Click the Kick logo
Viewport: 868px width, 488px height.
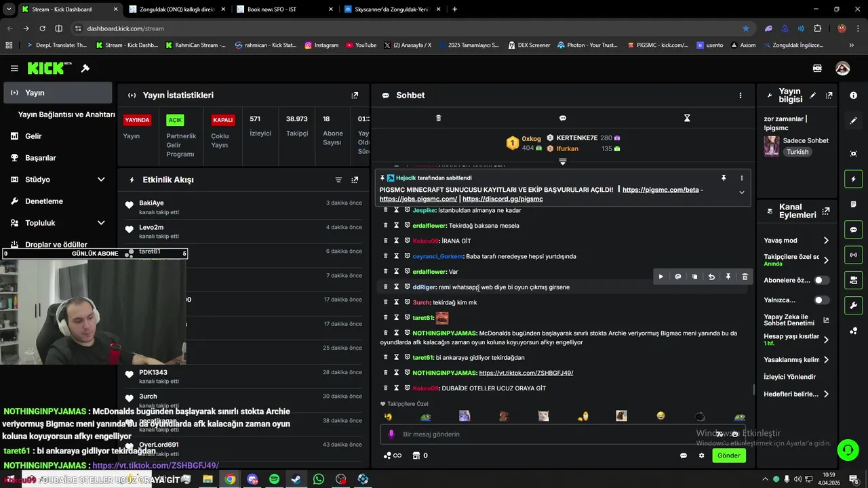coord(50,68)
